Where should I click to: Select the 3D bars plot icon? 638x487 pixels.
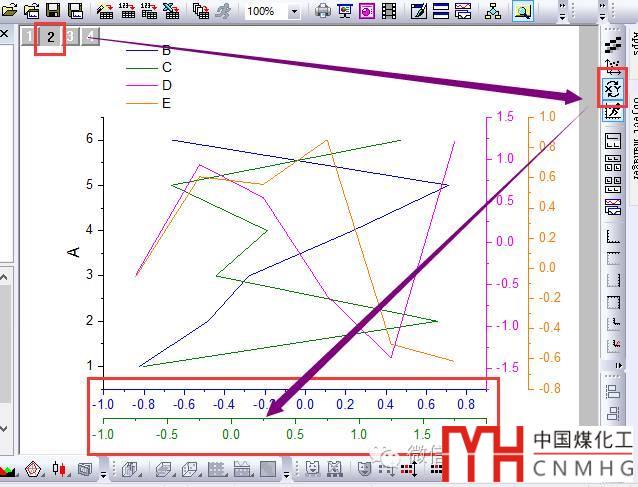point(130,470)
